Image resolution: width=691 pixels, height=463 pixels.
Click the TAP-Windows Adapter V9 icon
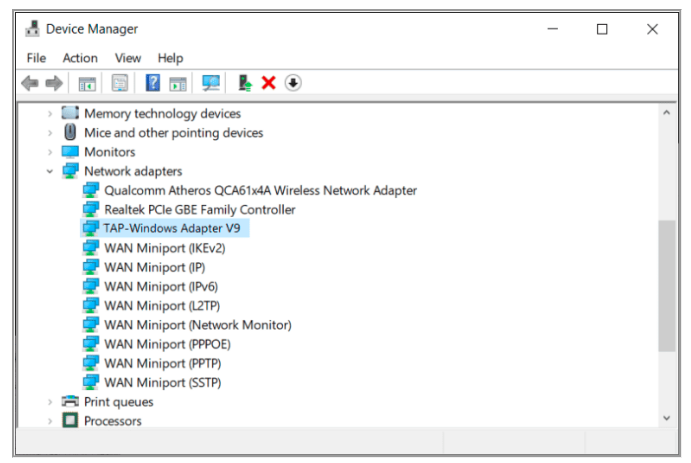tap(90, 228)
